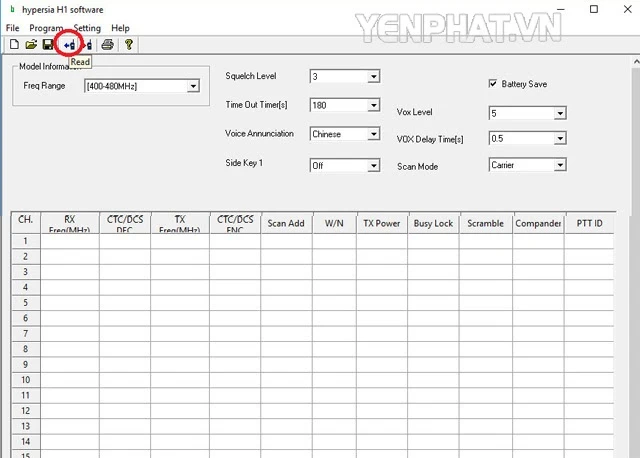Click the Write to radio icon
The width and height of the screenshot is (640, 458).
coord(87,45)
